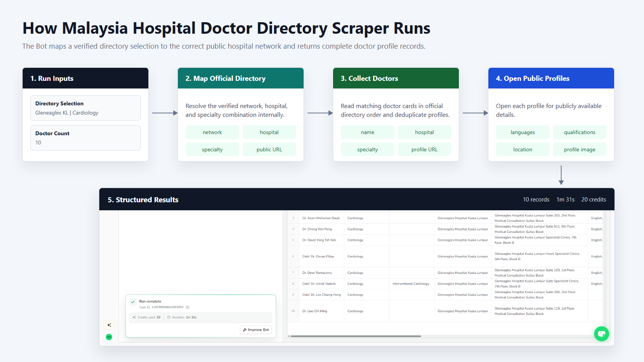Select the 'Dr. Liao Chi Ming' cell
The image size is (644, 362).
point(321,311)
